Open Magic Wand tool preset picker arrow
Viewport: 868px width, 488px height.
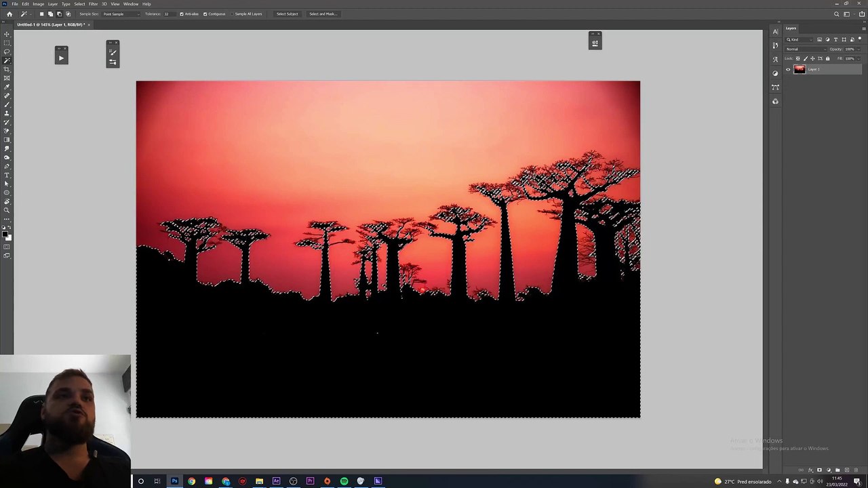[x=31, y=14]
